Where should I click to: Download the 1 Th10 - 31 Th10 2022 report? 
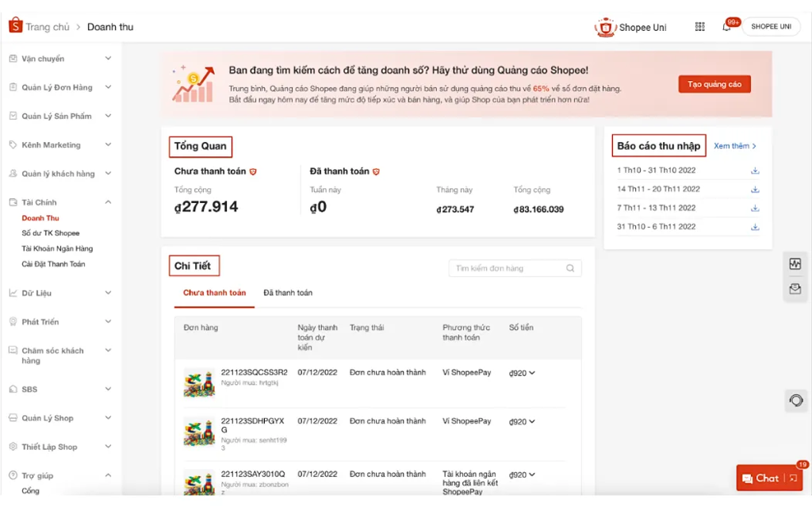coord(755,171)
